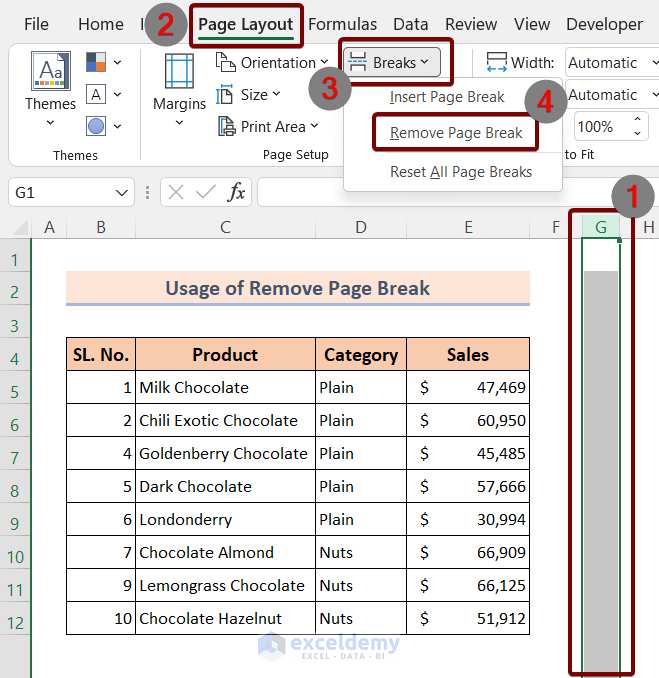This screenshot has height=678, width=659.
Task: Switch to the View tab
Action: pyautogui.click(x=532, y=24)
